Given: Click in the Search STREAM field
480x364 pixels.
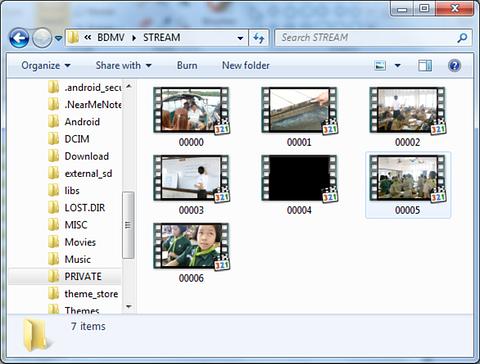Looking at the screenshot, I should click(367, 38).
